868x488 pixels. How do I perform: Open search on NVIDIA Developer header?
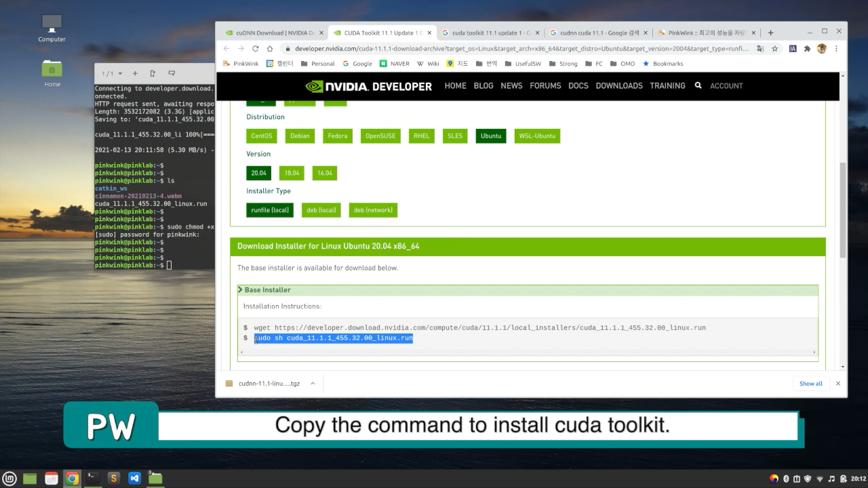point(698,85)
